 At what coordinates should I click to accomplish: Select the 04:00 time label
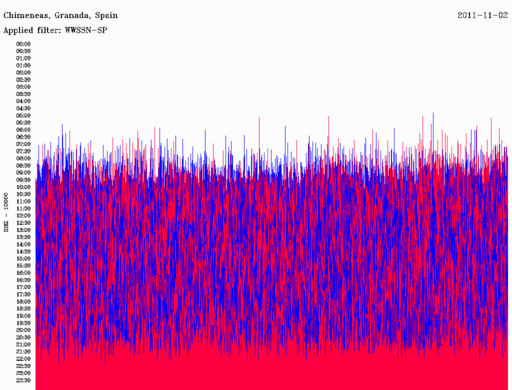pos(23,101)
